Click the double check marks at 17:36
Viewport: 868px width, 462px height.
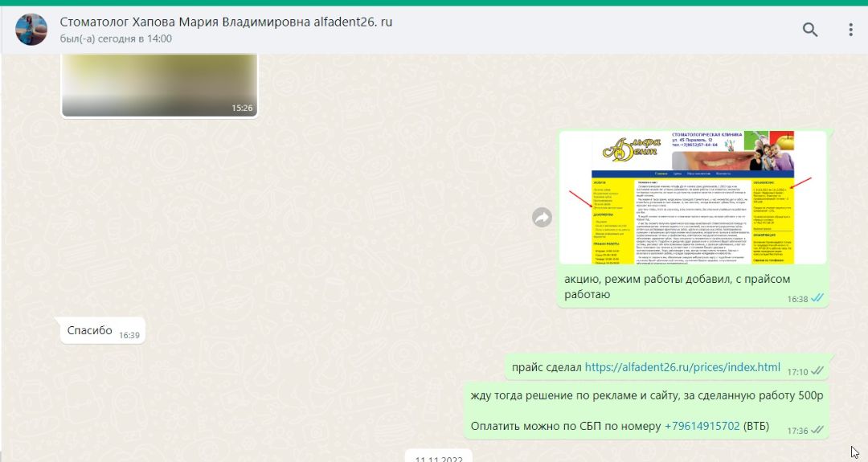pos(817,430)
